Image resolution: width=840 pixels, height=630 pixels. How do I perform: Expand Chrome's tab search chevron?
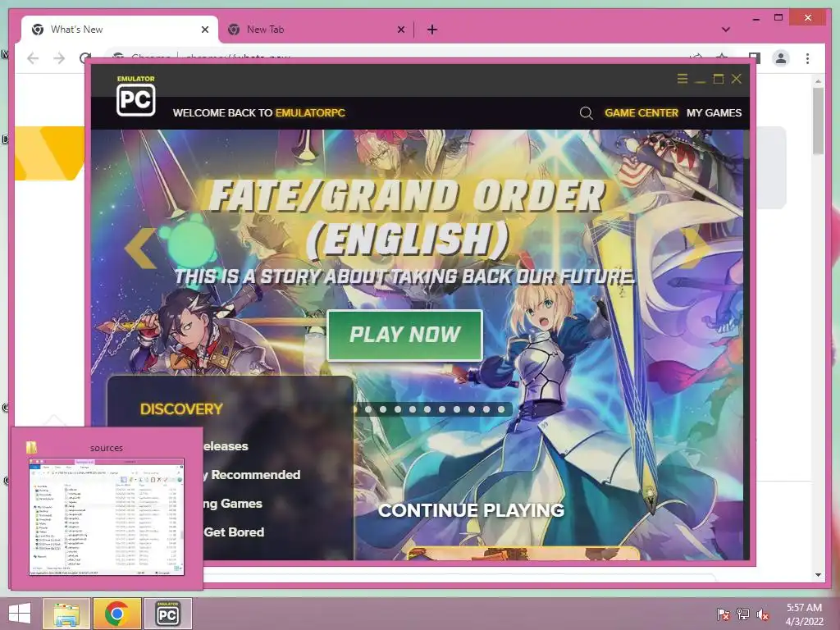coord(726,30)
